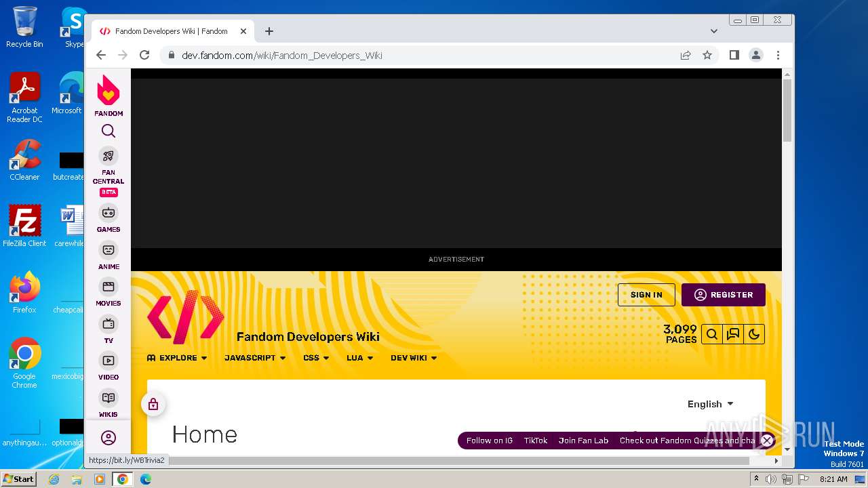Open a new Chrome tab

[x=269, y=31]
